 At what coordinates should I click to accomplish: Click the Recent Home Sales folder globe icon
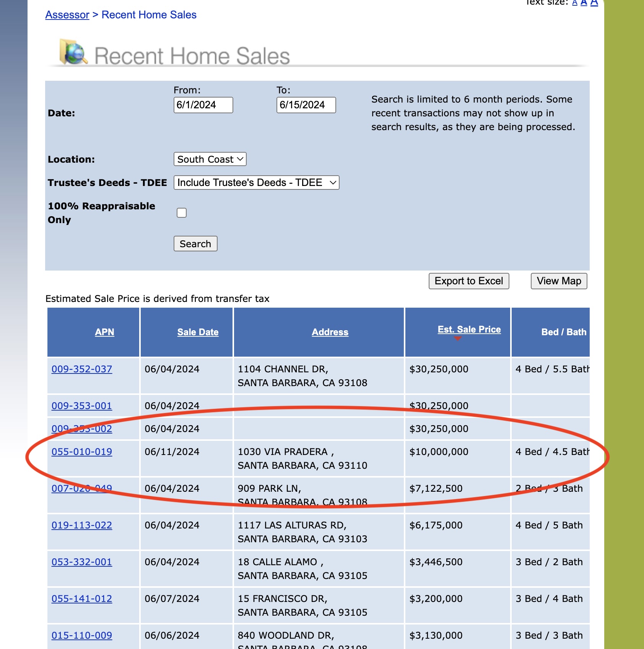coord(73,52)
